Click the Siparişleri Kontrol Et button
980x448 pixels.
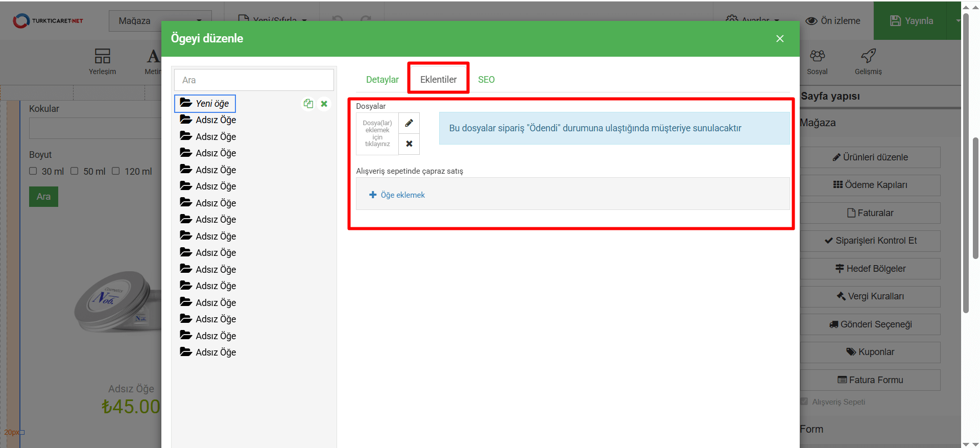[x=870, y=241]
